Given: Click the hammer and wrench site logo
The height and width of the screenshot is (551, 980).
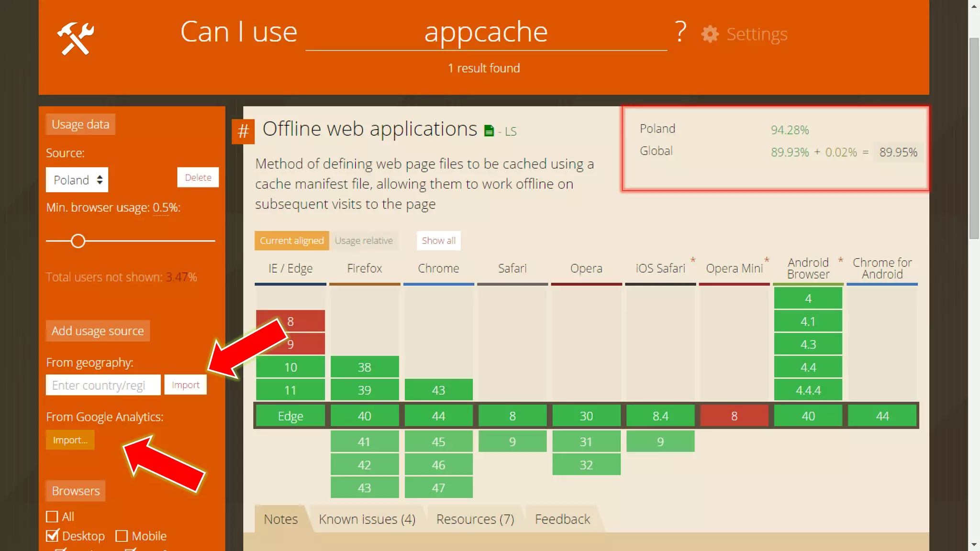Looking at the screenshot, I should [75, 38].
